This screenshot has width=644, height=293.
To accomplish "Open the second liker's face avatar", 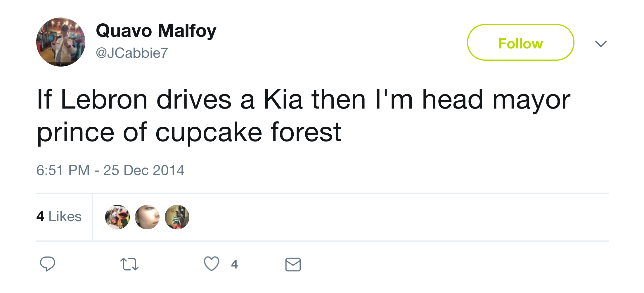I will (x=147, y=217).
